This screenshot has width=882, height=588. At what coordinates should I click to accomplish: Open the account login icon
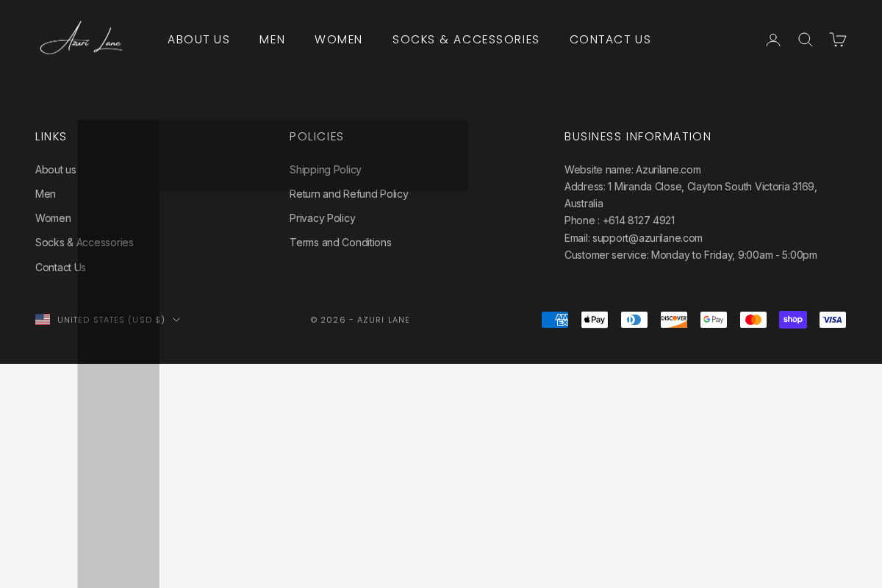(773, 40)
